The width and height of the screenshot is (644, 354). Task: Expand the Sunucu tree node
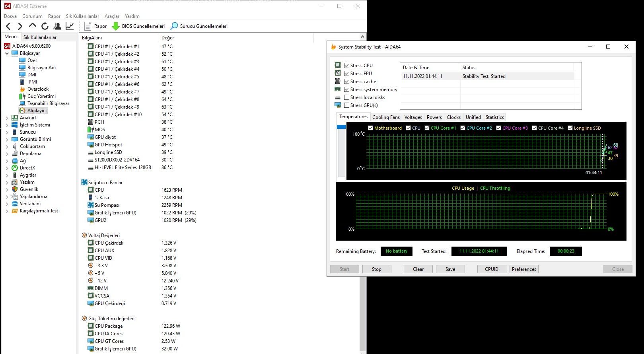click(x=7, y=132)
